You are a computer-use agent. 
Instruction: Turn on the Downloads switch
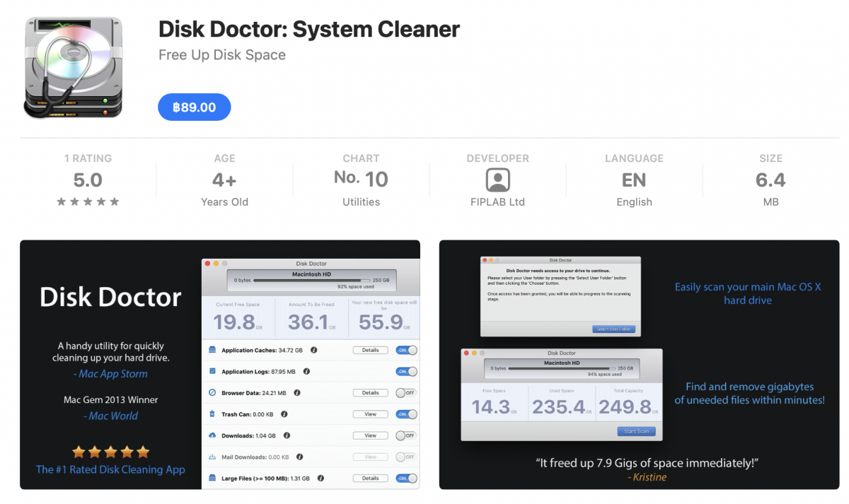tap(406, 435)
